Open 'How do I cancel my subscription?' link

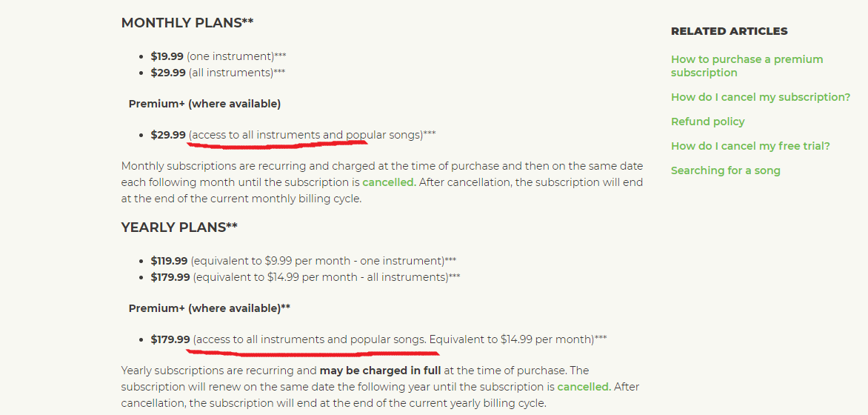tap(760, 97)
